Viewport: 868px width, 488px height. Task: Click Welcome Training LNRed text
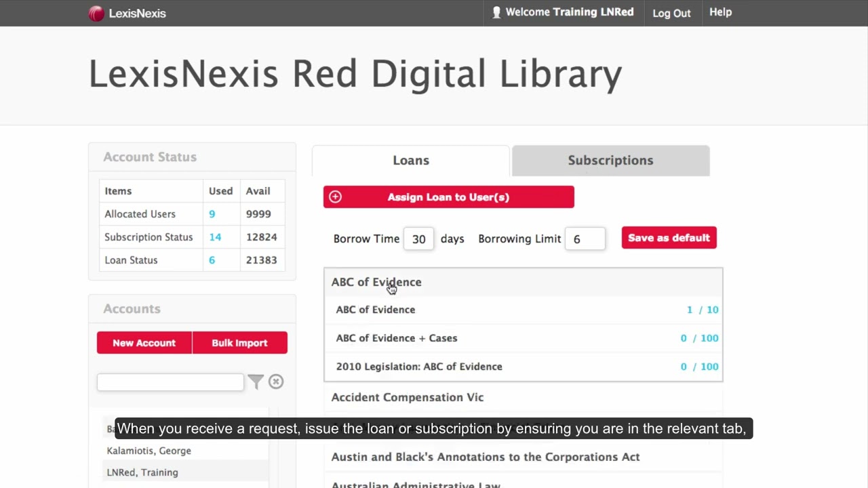coord(570,12)
